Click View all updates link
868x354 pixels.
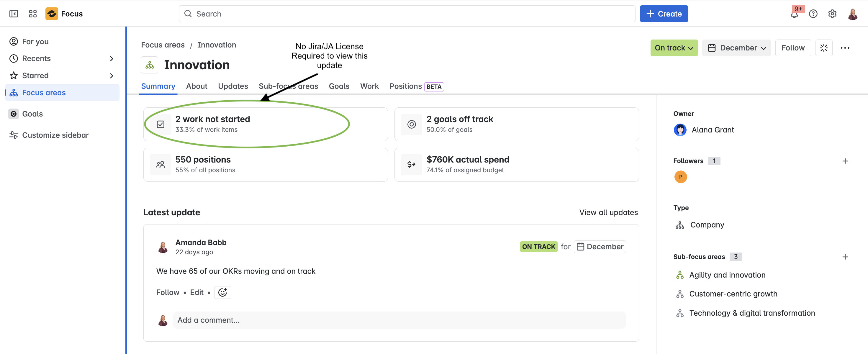pyautogui.click(x=608, y=212)
